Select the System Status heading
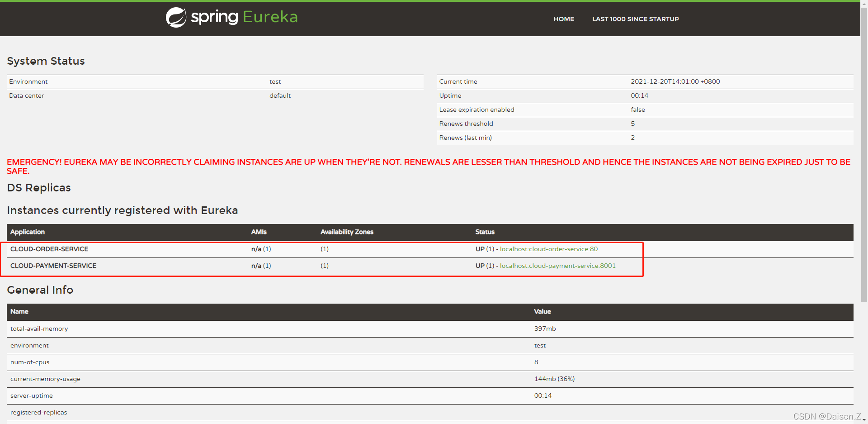 point(46,61)
